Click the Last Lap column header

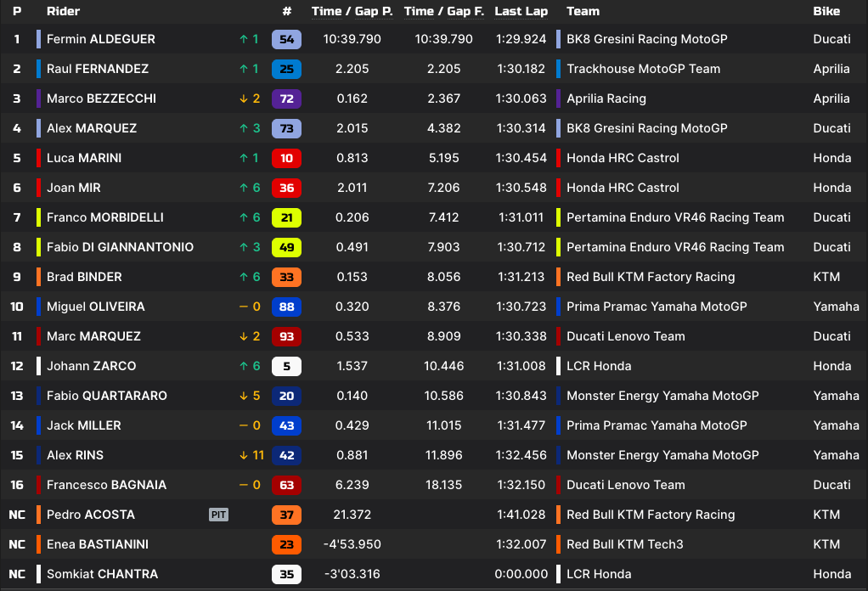coord(521,12)
